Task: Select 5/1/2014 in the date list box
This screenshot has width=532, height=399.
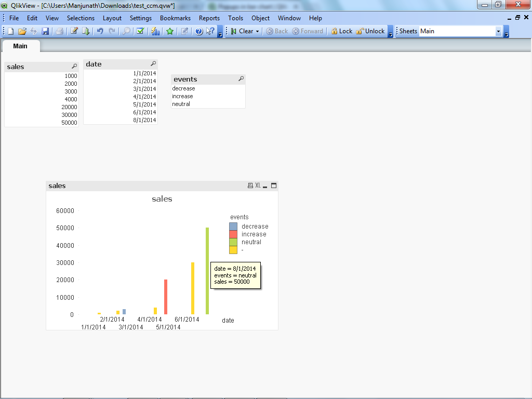Action: 144,104
